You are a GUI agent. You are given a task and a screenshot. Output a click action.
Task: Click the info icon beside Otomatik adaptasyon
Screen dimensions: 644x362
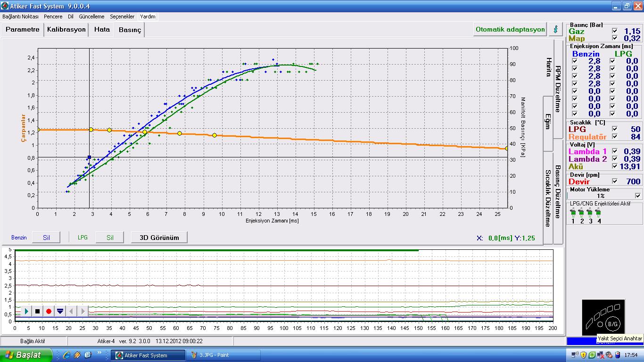click(556, 29)
